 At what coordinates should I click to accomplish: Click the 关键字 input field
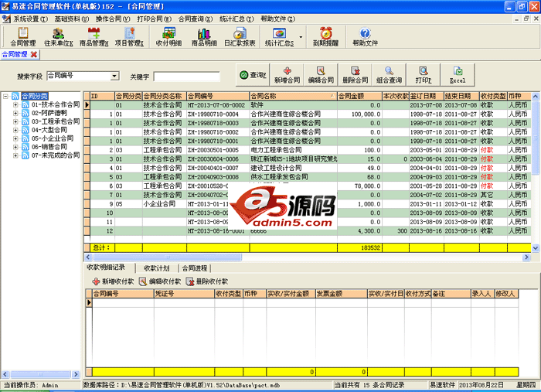pos(187,77)
